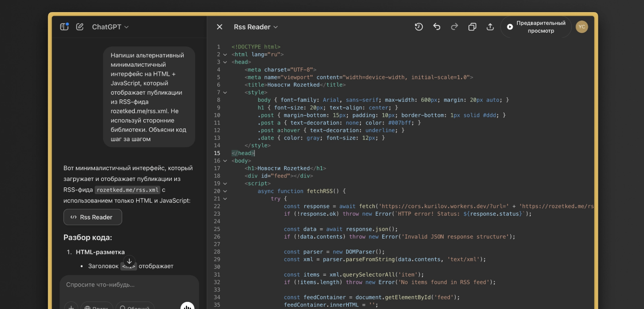Fold the script block on line 19

pos(225,184)
